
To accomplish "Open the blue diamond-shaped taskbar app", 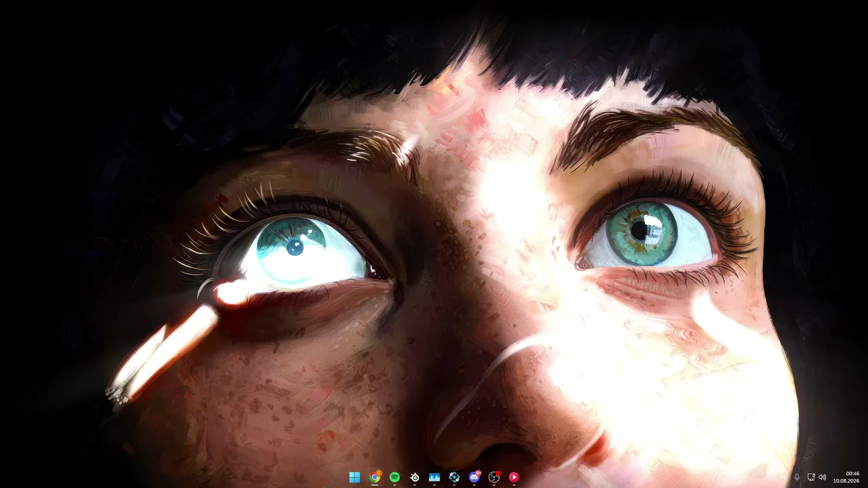I will click(x=454, y=477).
